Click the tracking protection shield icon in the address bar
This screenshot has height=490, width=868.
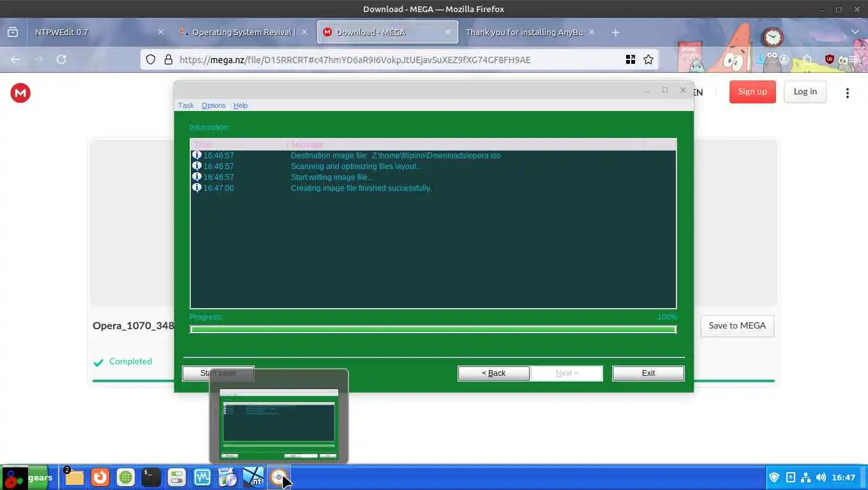coord(151,59)
